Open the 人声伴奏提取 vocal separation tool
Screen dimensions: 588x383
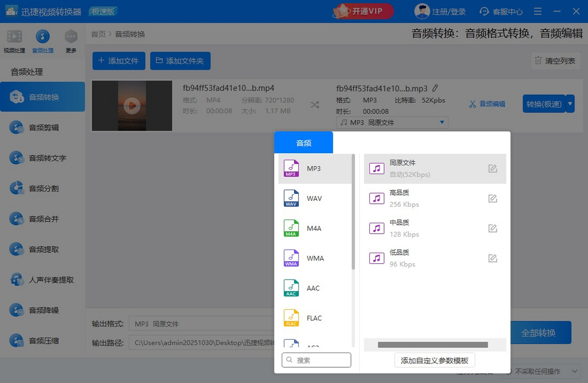point(43,280)
